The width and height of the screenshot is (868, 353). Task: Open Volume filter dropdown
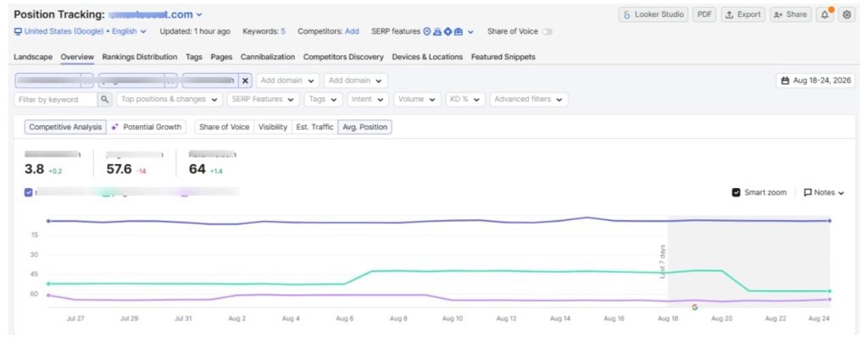pos(417,99)
